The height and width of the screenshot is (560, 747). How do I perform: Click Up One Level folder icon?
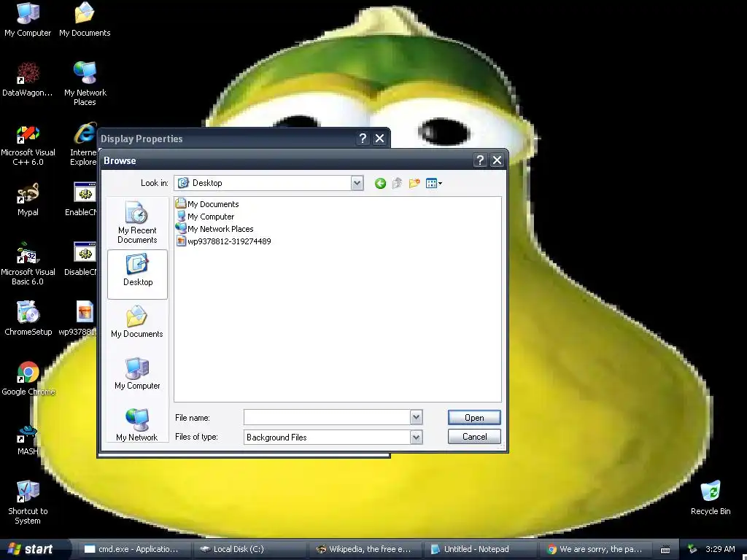click(397, 183)
